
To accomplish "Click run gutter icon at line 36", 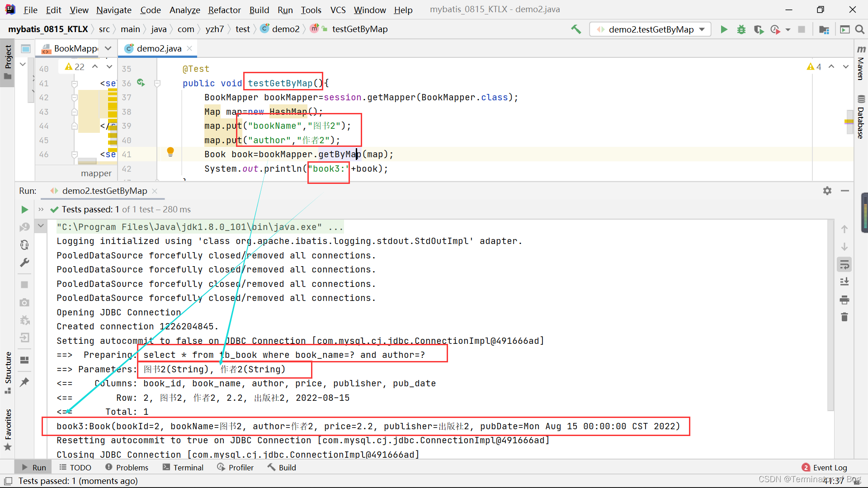I will (x=141, y=83).
